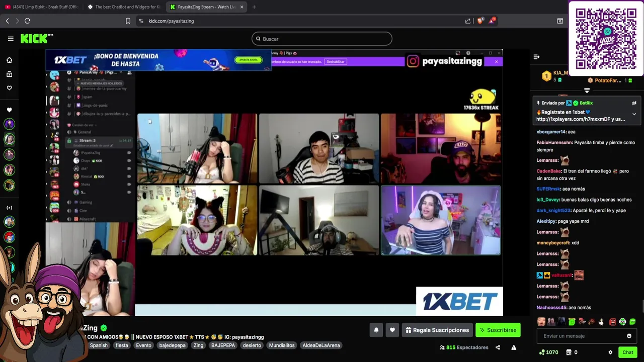644x362 pixels.
Task: Open Browse categories icon in sidebar
Action: tap(9, 74)
